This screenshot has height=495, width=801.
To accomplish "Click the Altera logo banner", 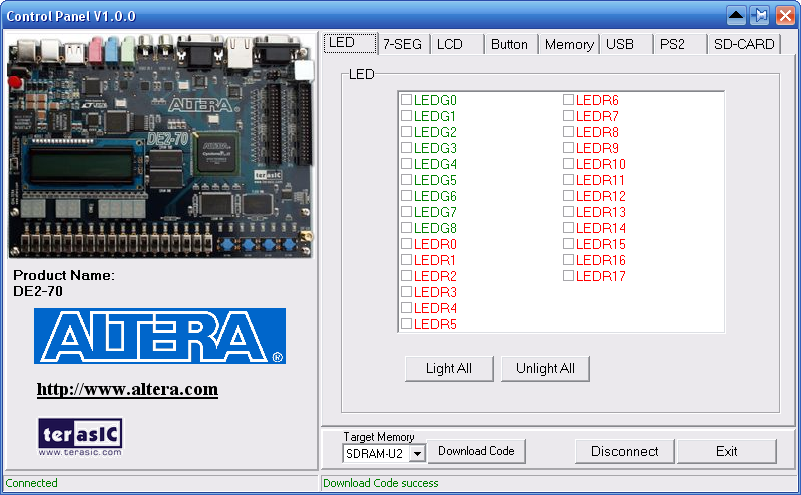I will 160,336.
